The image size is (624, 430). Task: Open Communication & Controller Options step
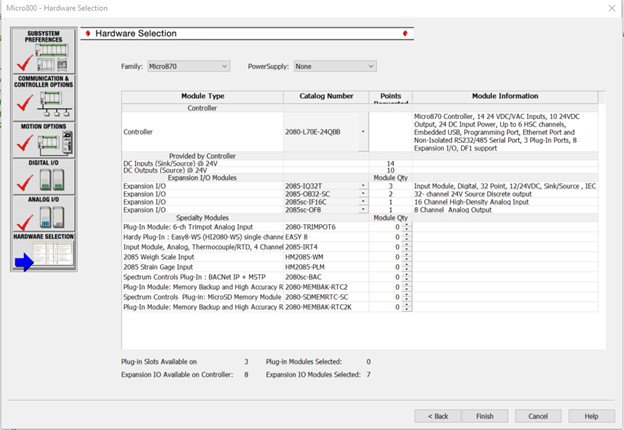44,97
